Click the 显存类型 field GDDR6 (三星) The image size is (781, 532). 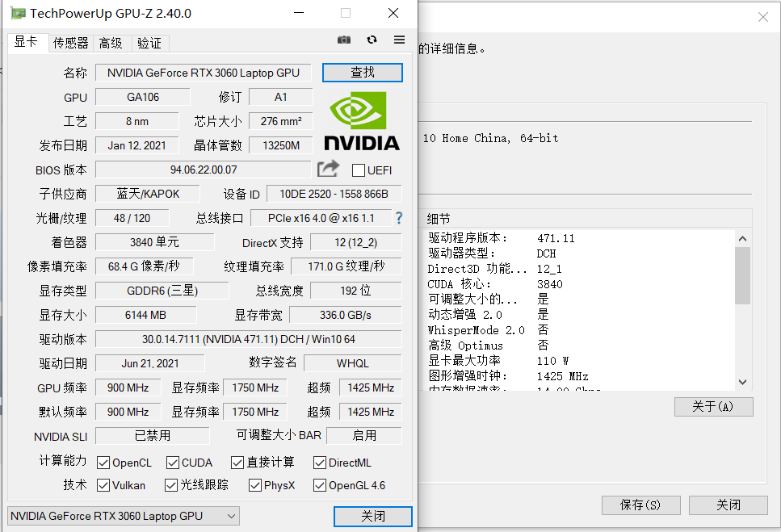[162, 291]
